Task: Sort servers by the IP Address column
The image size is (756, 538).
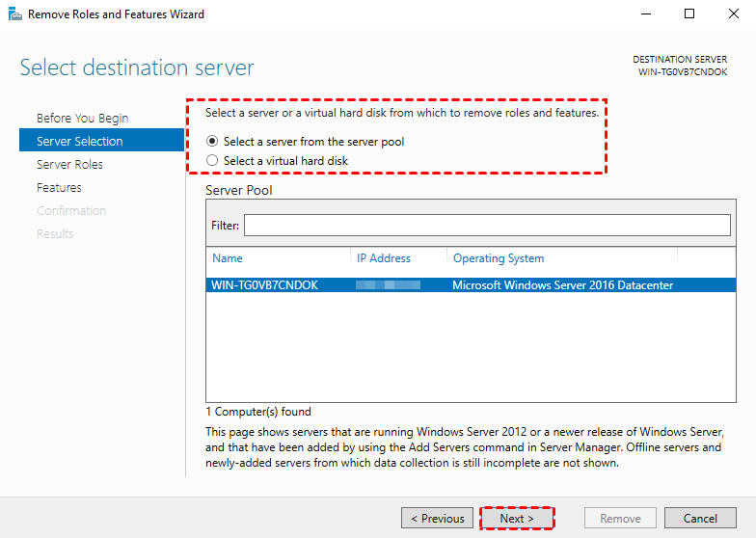Action: click(x=384, y=258)
